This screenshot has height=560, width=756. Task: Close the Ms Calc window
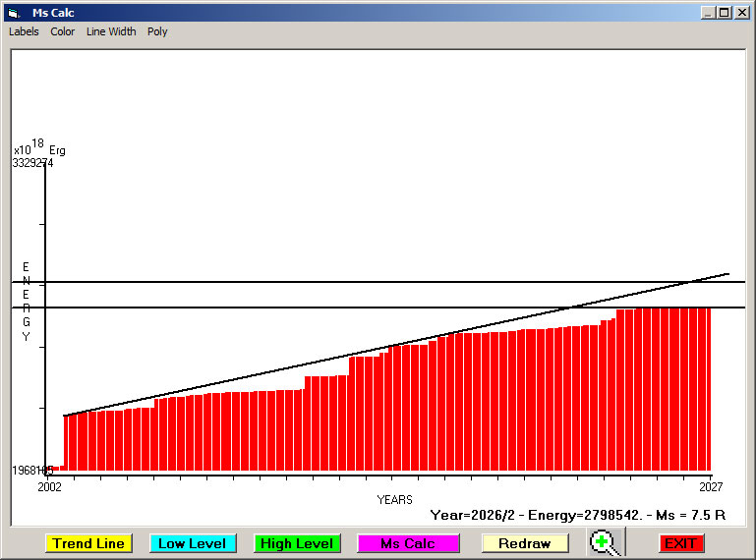point(741,13)
